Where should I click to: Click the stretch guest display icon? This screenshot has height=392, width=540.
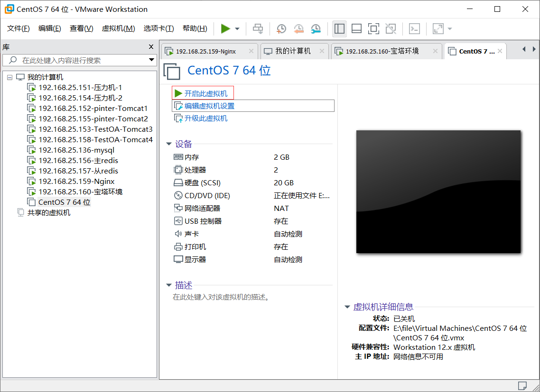pos(438,28)
